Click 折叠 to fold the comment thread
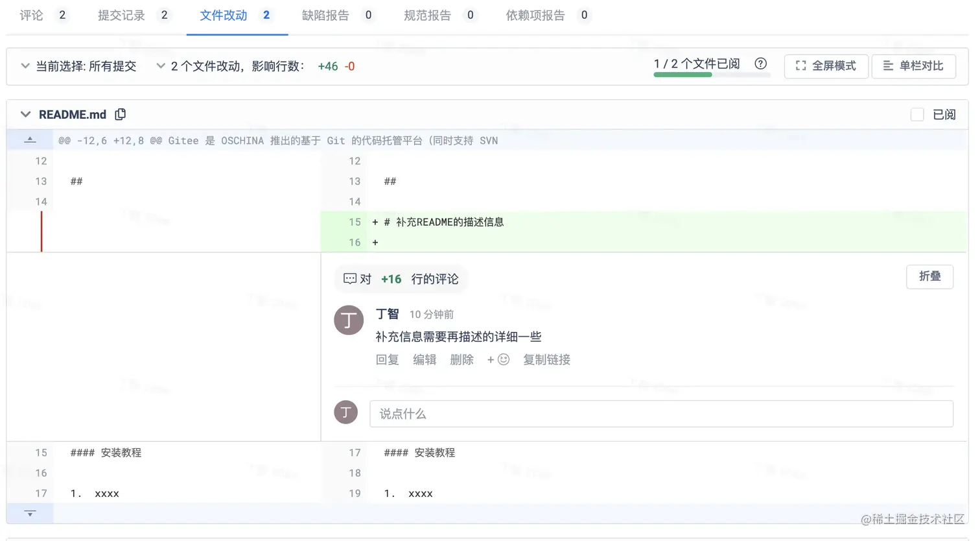Screen dimensions: 980x541 pyautogui.click(x=929, y=276)
